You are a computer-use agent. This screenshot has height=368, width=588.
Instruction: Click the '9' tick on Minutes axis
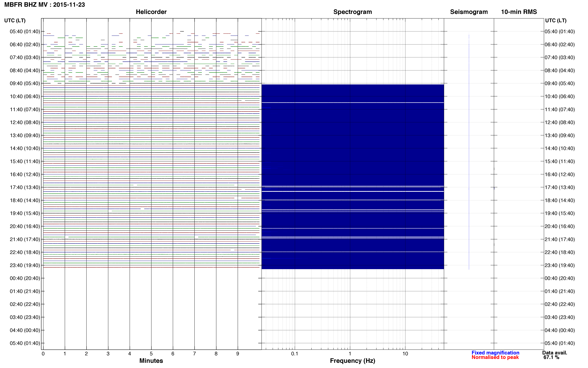[238, 354]
